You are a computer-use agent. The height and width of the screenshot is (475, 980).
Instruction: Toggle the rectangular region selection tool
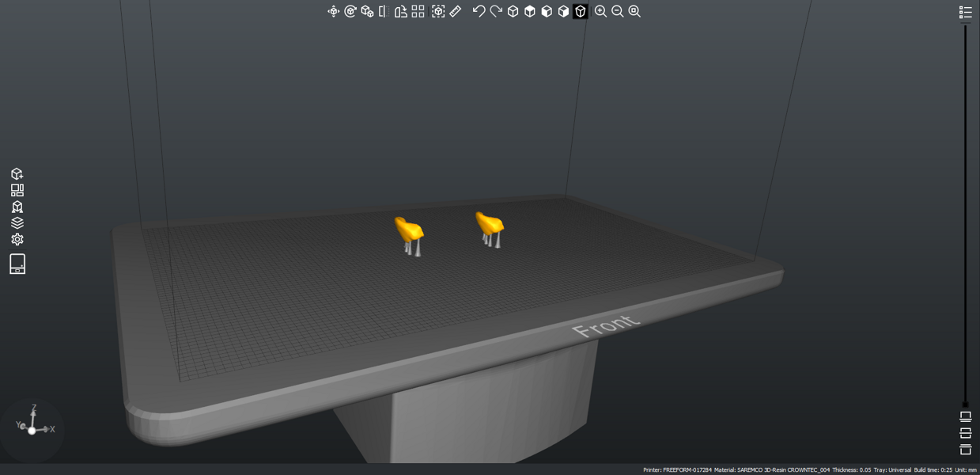coord(437,11)
